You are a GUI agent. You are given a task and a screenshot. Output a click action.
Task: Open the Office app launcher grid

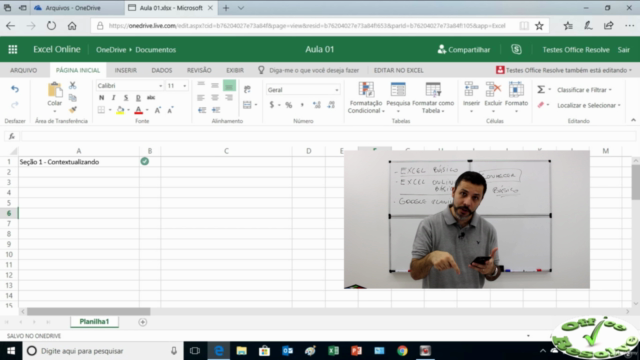tap(13, 49)
